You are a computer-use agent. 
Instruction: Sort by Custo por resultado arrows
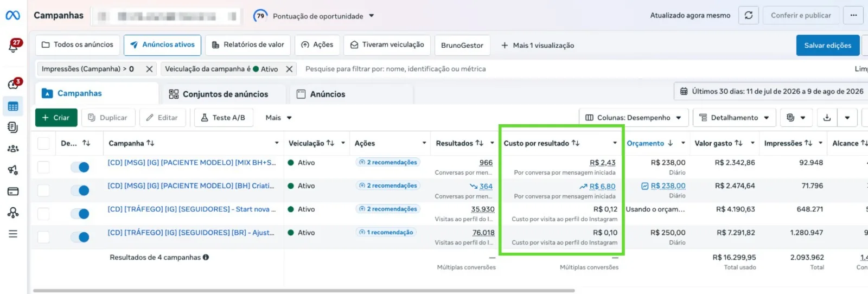[576, 143]
